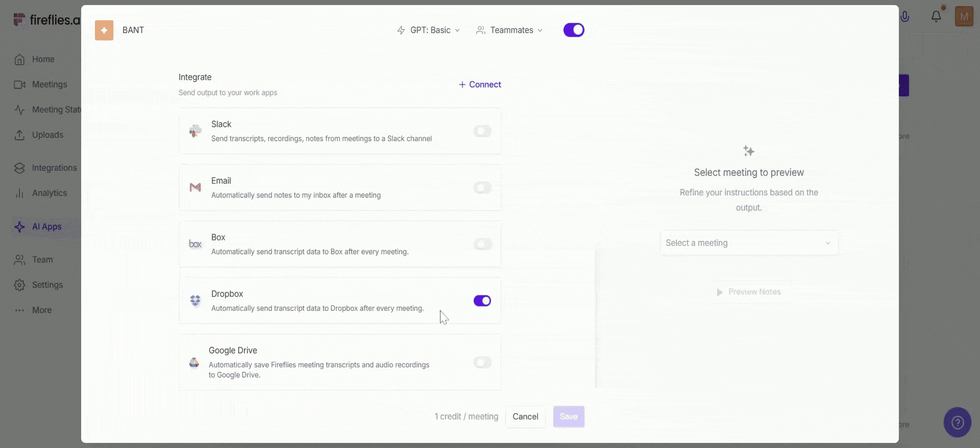Open Uploads in the sidebar

tap(48, 135)
